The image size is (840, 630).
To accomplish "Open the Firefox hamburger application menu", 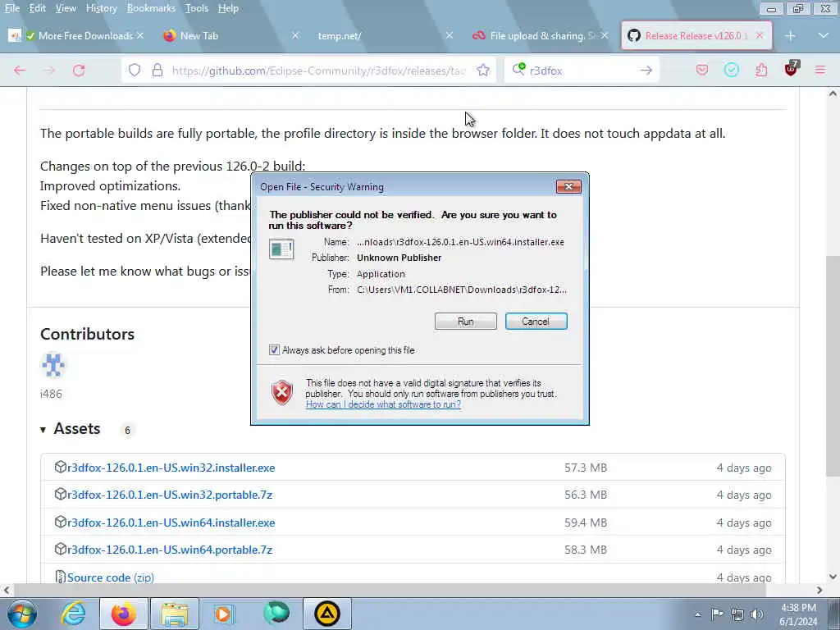I will (820, 71).
